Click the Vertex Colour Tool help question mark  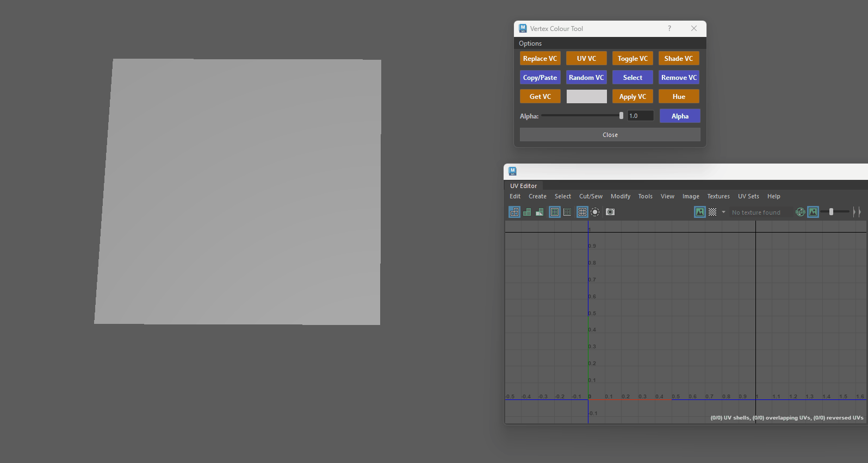pos(669,29)
